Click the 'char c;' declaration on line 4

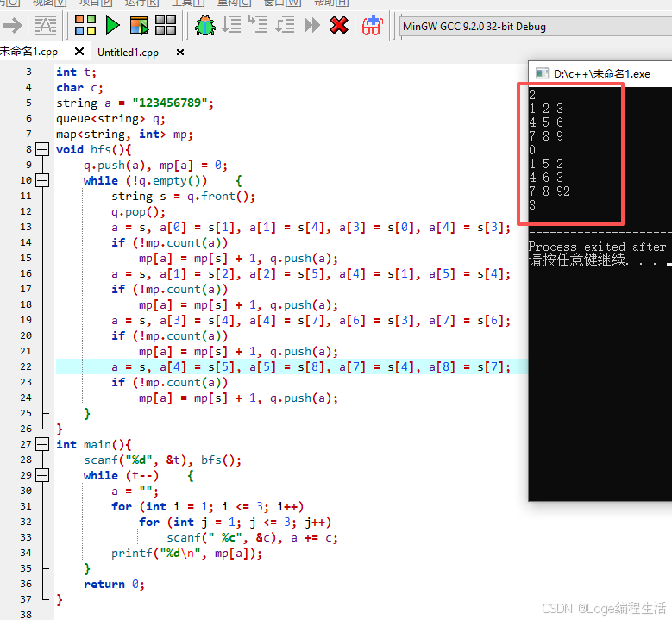(x=79, y=87)
